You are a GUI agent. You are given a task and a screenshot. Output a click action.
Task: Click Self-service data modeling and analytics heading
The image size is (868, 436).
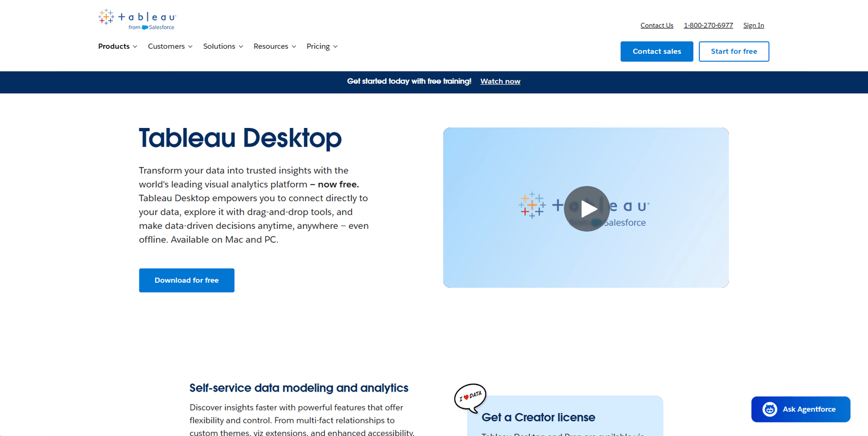coord(299,388)
